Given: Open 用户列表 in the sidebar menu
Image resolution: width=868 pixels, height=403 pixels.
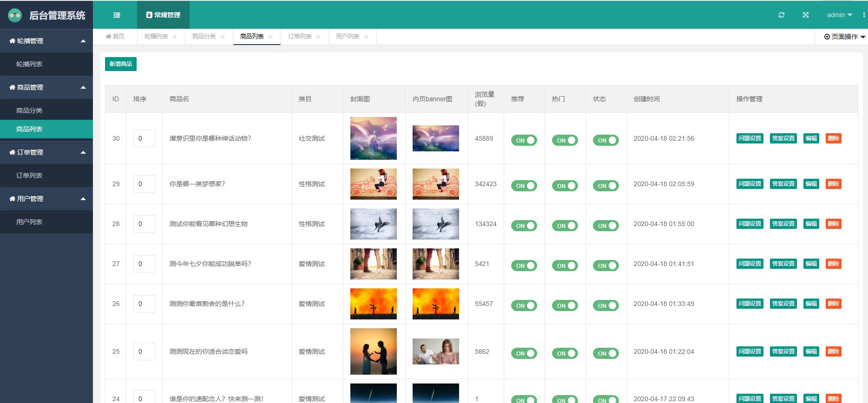Looking at the screenshot, I should click(29, 222).
